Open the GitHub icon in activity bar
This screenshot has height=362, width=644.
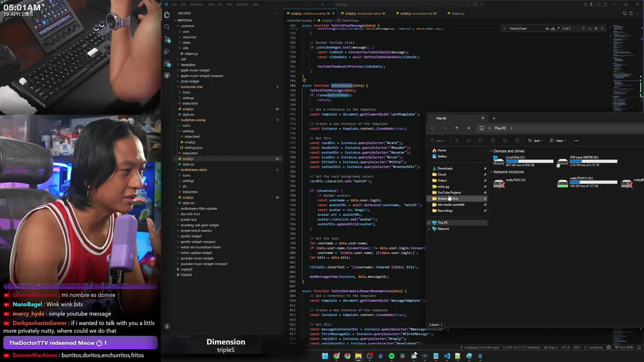(x=167, y=75)
